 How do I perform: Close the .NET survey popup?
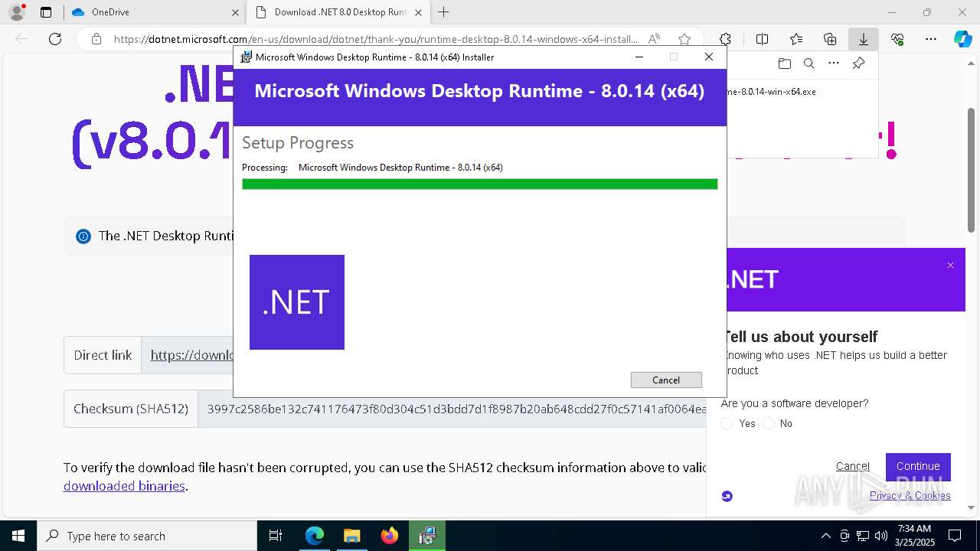[950, 266]
